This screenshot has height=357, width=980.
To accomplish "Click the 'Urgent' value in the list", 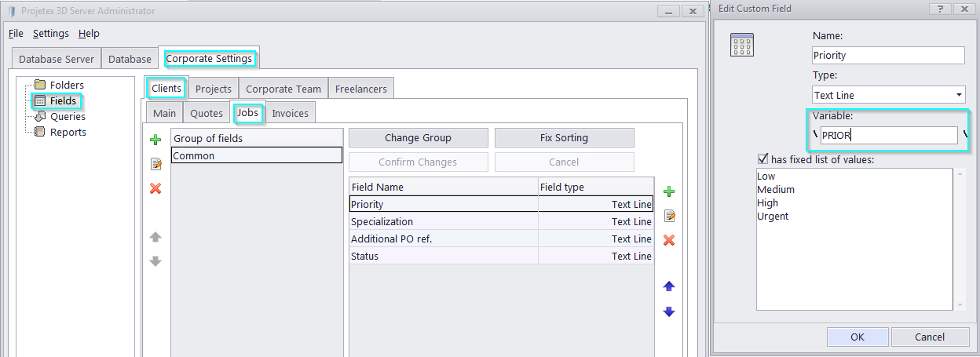I will 773,216.
